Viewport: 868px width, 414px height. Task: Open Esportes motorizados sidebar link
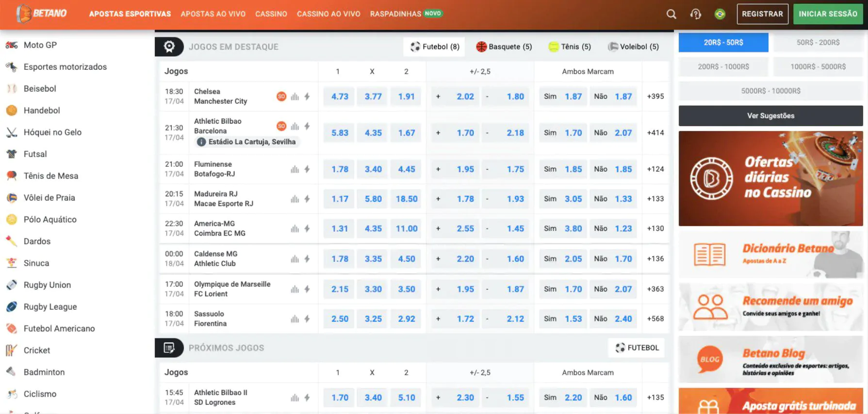point(65,67)
